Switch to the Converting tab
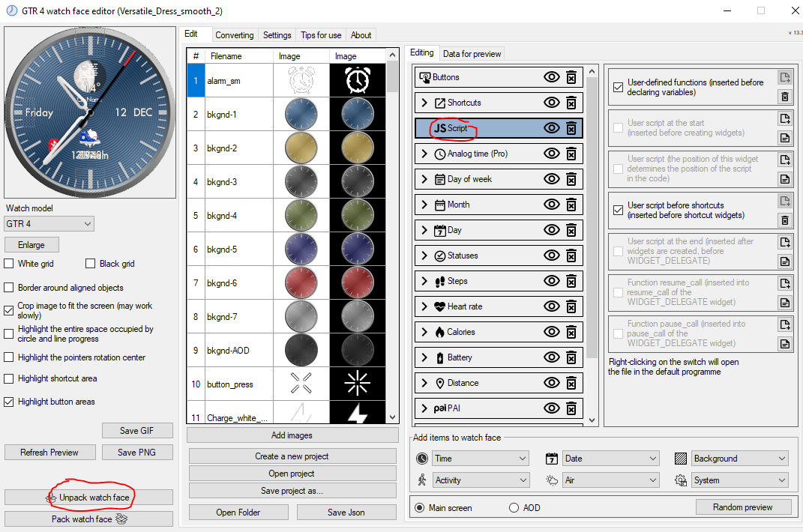 tap(235, 34)
